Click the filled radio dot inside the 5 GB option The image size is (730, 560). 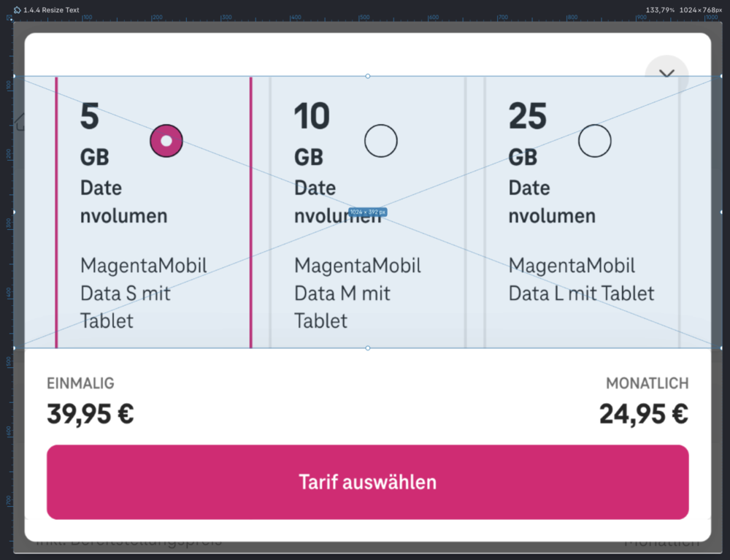[x=166, y=140]
